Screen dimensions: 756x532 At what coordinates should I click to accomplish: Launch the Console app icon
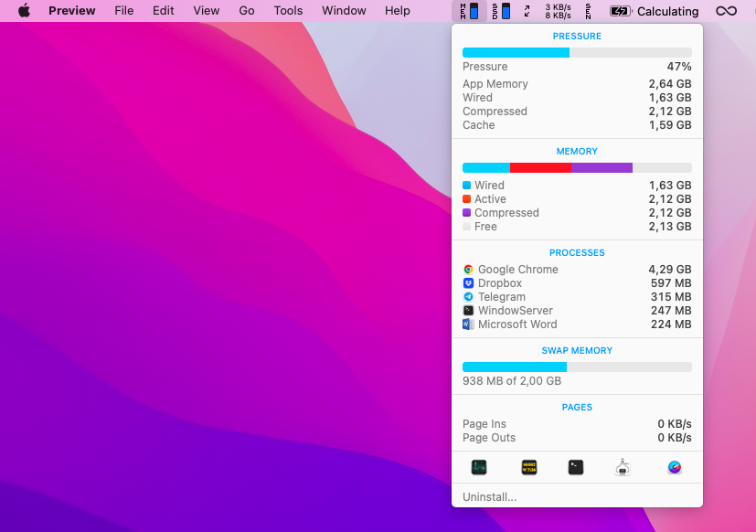pos(528,467)
